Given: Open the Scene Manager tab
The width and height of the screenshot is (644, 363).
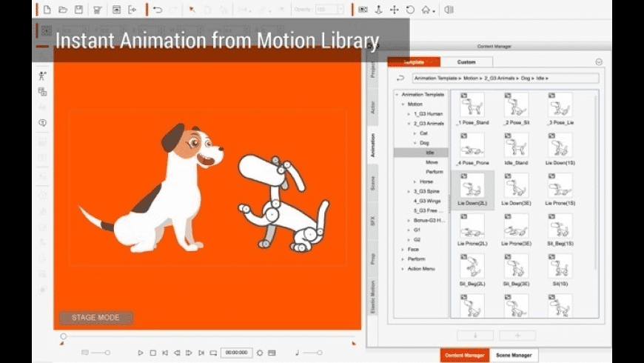Looking at the screenshot, I should click(x=514, y=355).
